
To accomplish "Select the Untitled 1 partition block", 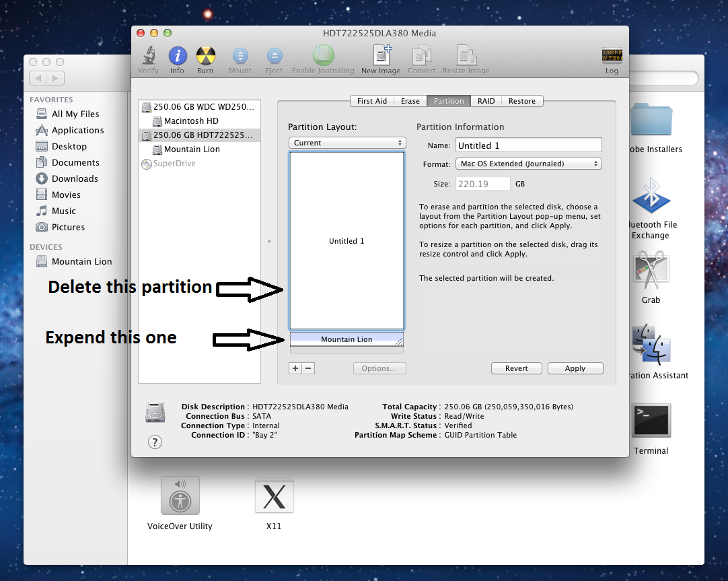I will pos(347,240).
